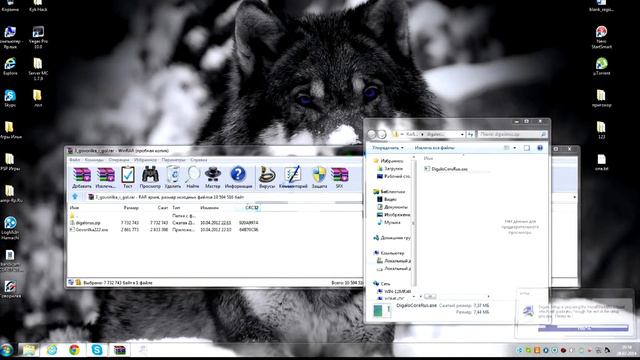The height and width of the screenshot is (360, 640).
Task: Select Сеть in Explorer sidebar
Action: click(382, 283)
